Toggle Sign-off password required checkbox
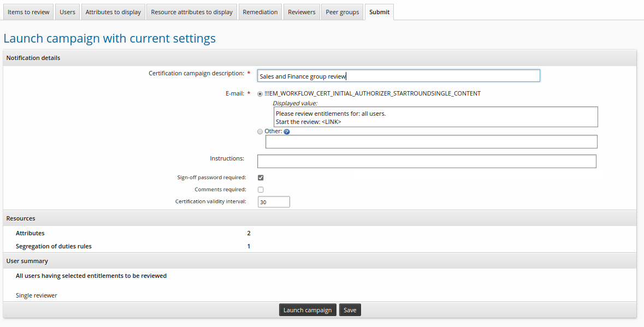Image resolution: width=644 pixels, height=327 pixels. 261,177
